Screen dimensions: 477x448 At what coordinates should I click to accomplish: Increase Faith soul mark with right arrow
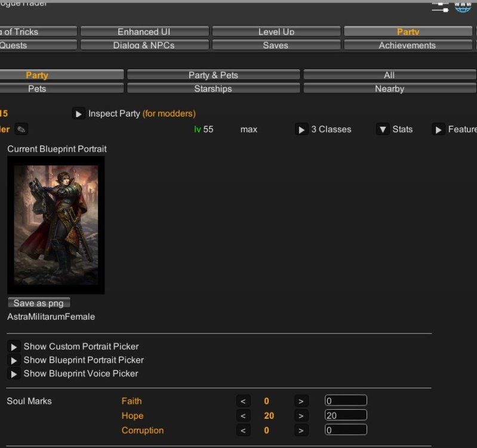click(x=301, y=401)
